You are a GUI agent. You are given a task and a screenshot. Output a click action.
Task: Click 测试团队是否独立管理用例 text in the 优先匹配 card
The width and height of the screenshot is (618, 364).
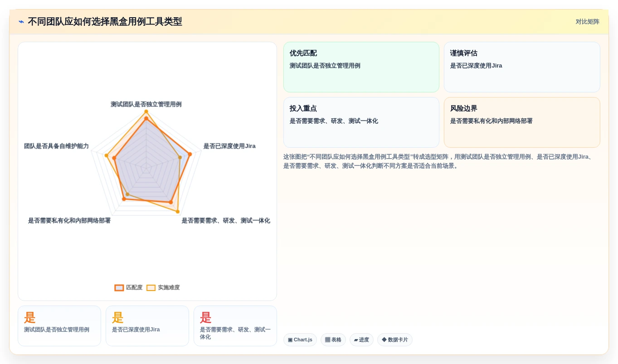point(325,66)
